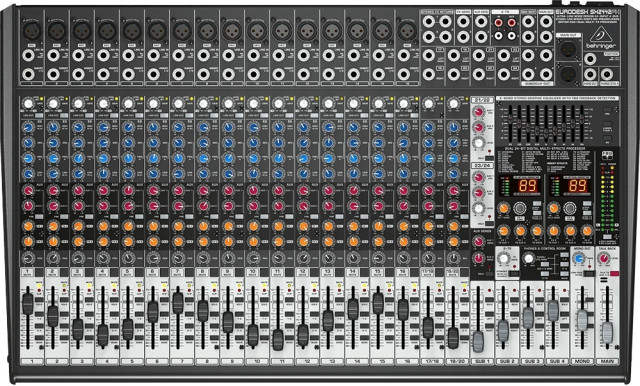Move the MAIN fader

607,333
